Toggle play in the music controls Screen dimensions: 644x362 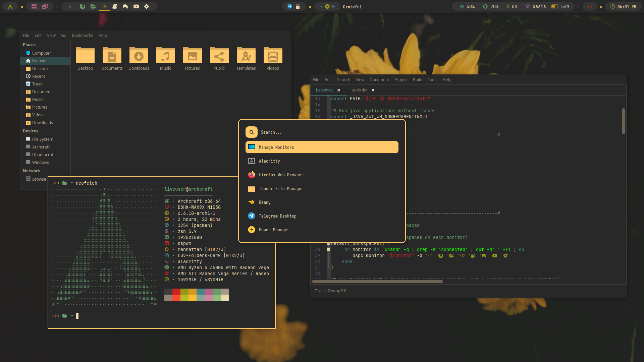(x=327, y=6)
